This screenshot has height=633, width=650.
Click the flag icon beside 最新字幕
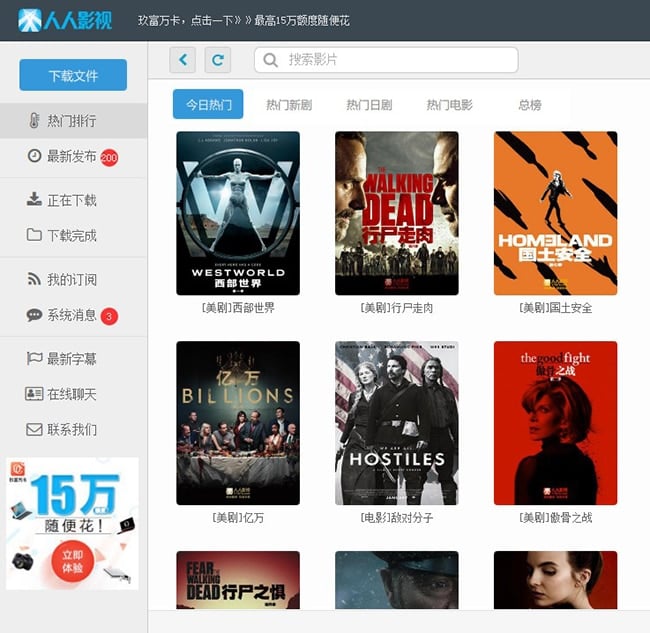pyautogui.click(x=34, y=358)
